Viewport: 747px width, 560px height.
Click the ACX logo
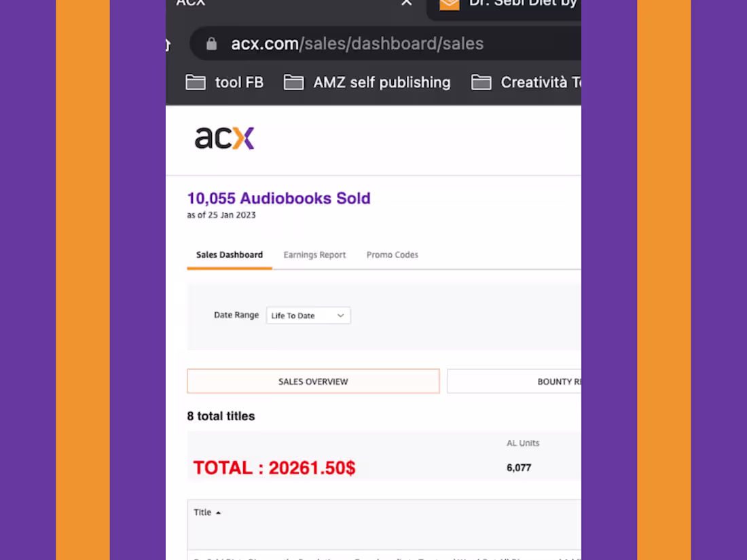tap(224, 138)
